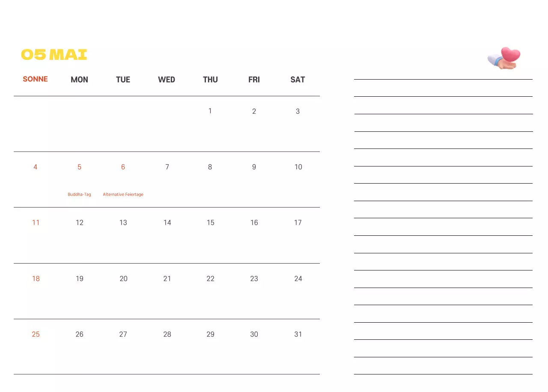Click the WED column header
The width and height of the screenshot is (548, 392).
(x=167, y=80)
